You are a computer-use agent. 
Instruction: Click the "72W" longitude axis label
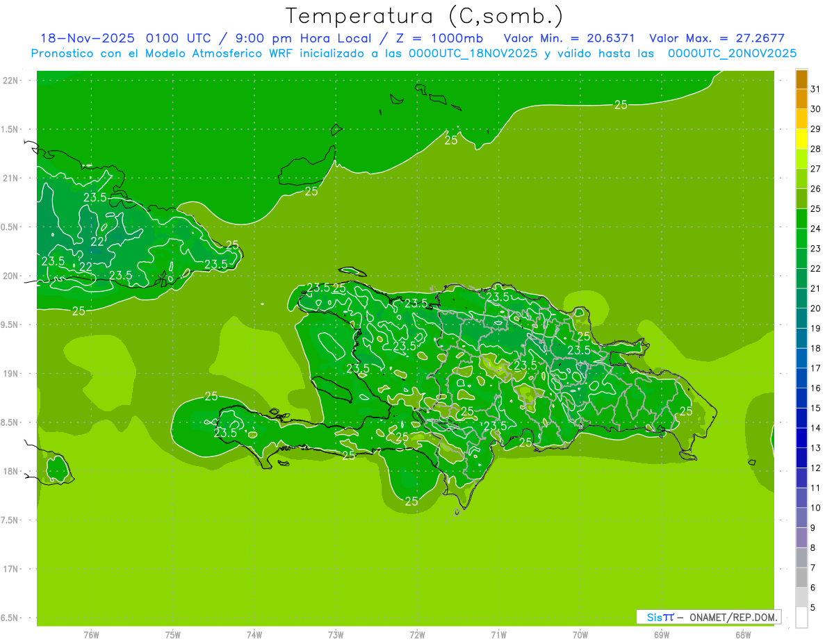417,635
